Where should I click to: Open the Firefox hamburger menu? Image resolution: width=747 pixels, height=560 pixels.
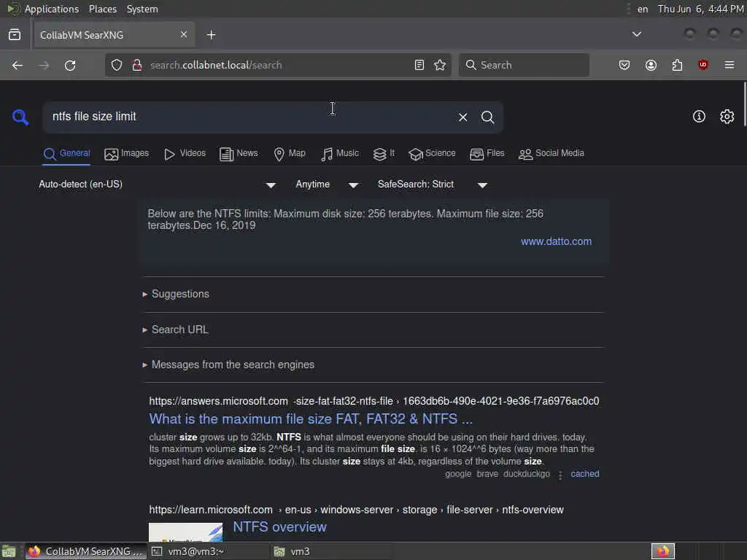[x=729, y=65]
